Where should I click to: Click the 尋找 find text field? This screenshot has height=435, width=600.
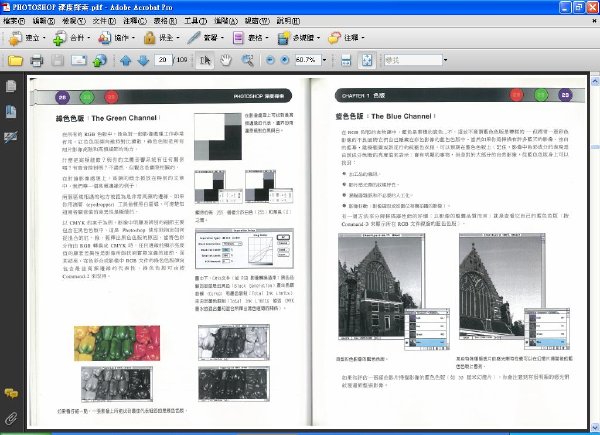(413, 60)
